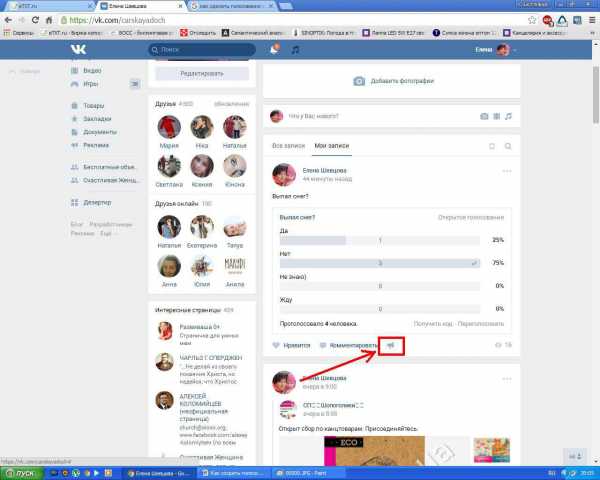The width and height of the screenshot is (600, 480).
Task: Click the heart Like icon under poll
Action: 276,345
